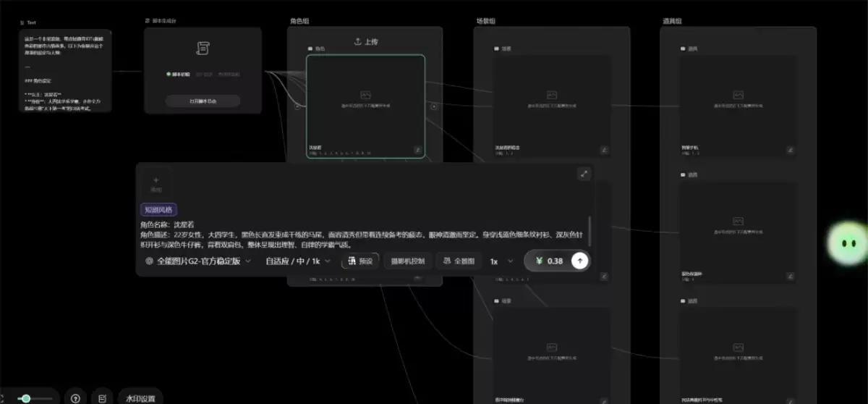
Task: Click the 脚本生成台 node title label
Action: click(x=163, y=21)
